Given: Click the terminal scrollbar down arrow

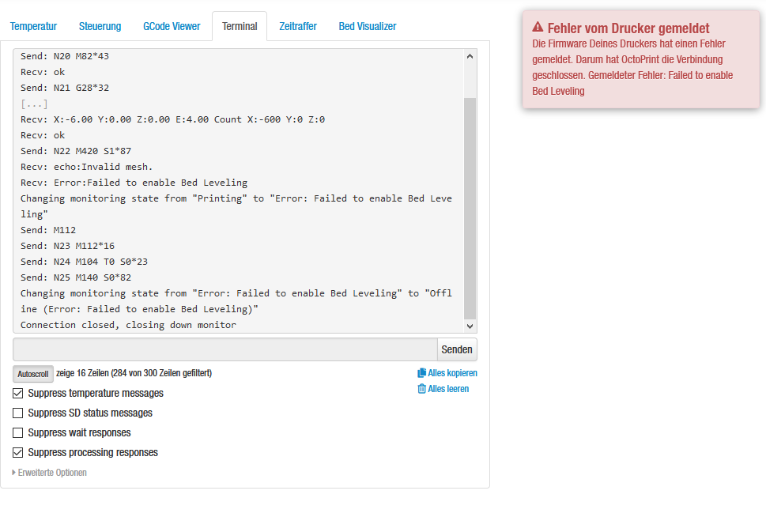Looking at the screenshot, I should (470, 326).
